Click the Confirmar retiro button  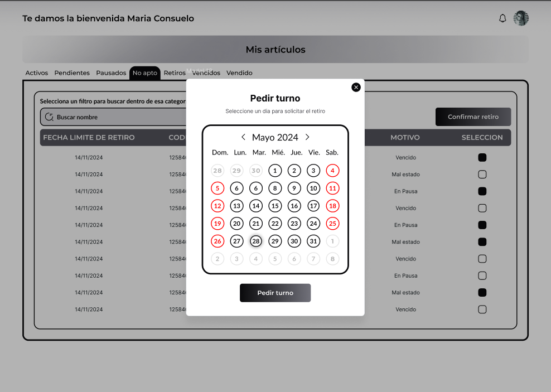click(473, 117)
